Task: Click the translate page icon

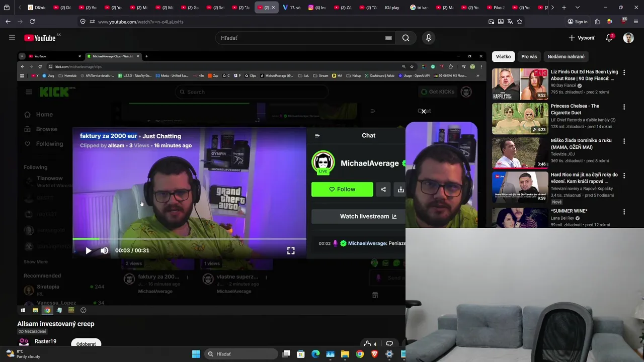Action: (x=510, y=22)
